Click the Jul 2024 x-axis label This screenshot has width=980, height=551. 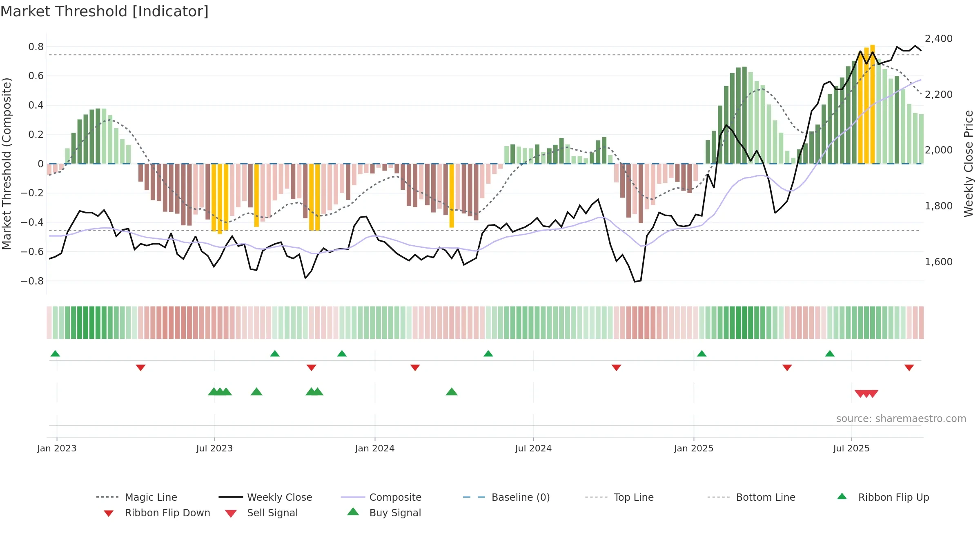tap(533, 448)
